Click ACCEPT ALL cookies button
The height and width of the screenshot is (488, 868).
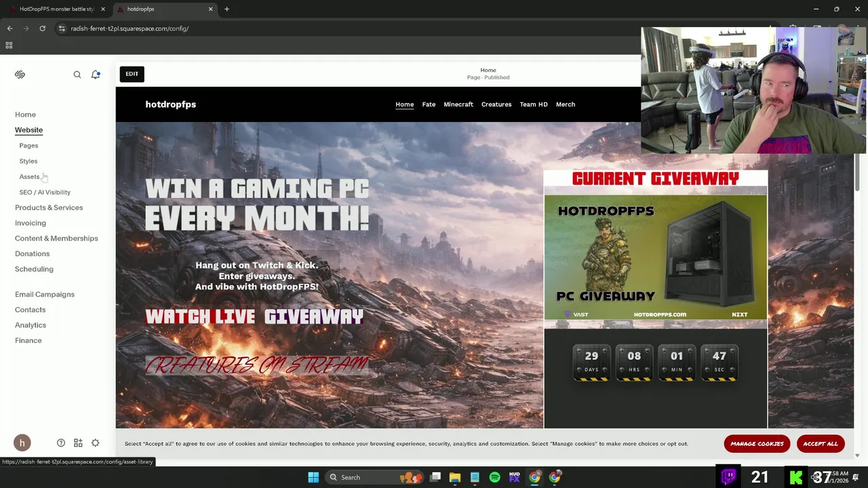coord(821,444)
